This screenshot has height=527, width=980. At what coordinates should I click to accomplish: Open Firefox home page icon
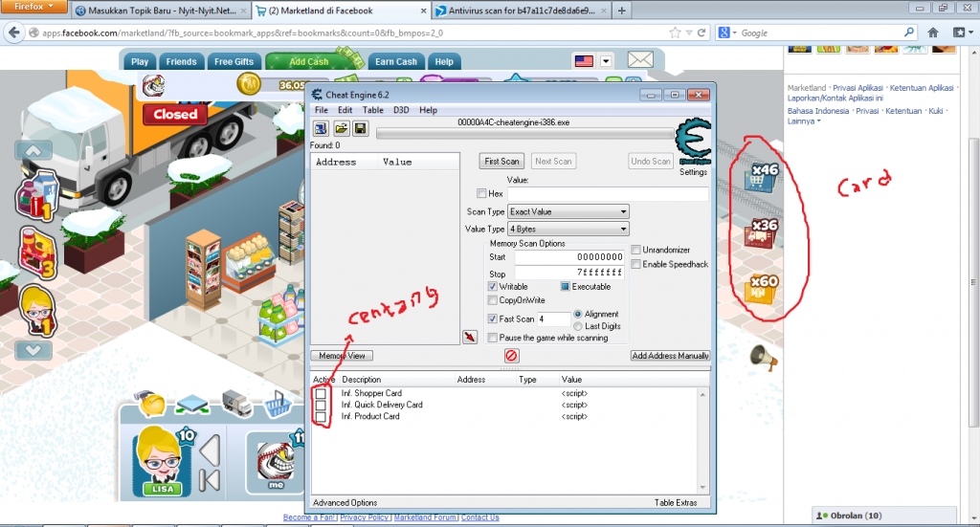(933, 33)
